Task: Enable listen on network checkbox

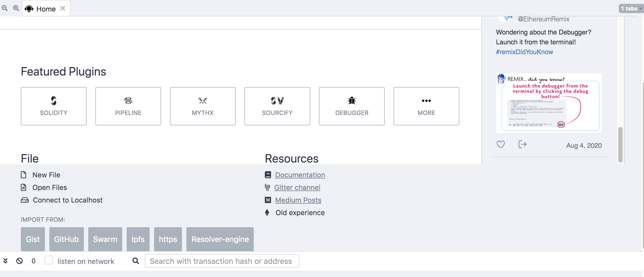Action: (x=49, y=260)
